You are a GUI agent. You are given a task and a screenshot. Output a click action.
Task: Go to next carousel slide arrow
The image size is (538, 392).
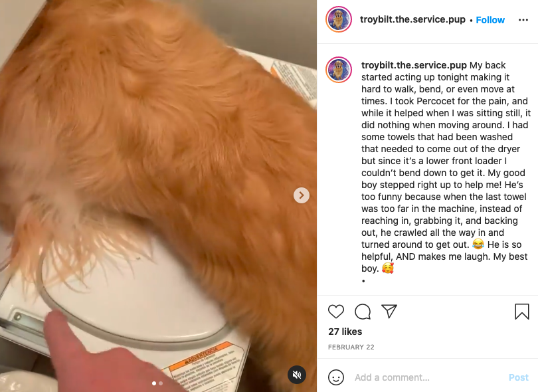[x=302, y=195]
